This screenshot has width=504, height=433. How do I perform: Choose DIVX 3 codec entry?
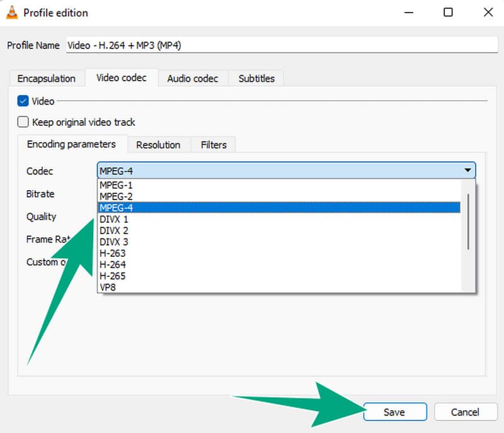click(x=114, y=242)
